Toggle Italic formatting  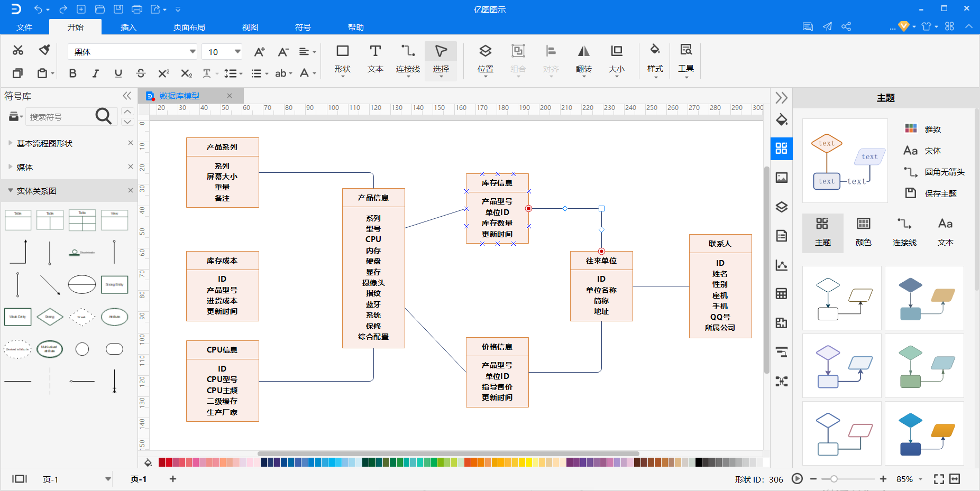[96, 73]
